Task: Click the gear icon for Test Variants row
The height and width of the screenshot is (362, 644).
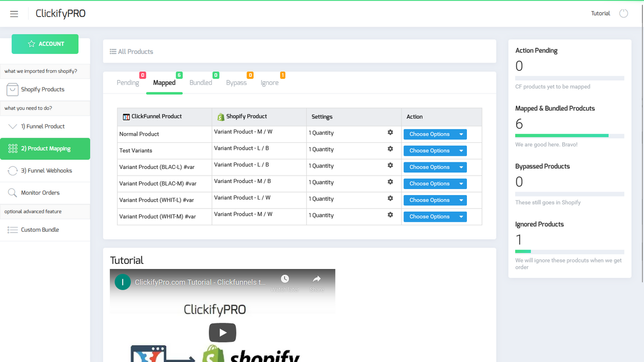Action: (390, 148)
